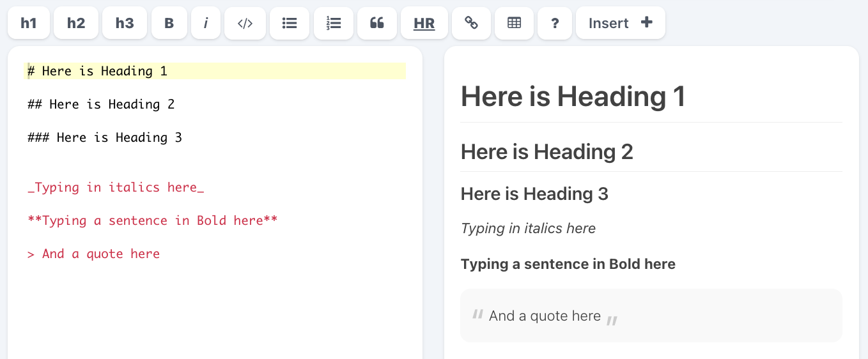Insert a bulleted list
This screenshot has height=359, width=868.
coord(290,24)
